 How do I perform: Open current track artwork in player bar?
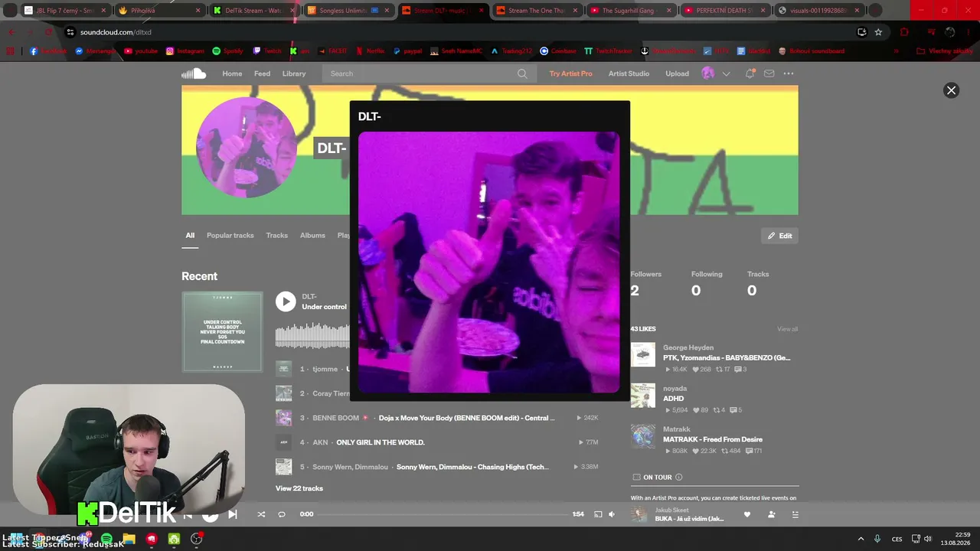(639, 514)
